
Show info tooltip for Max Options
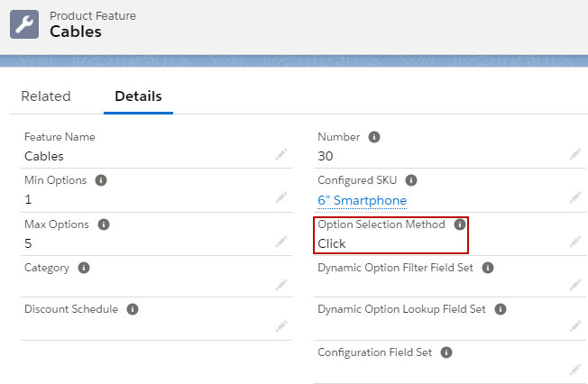[x=104, y=224]
